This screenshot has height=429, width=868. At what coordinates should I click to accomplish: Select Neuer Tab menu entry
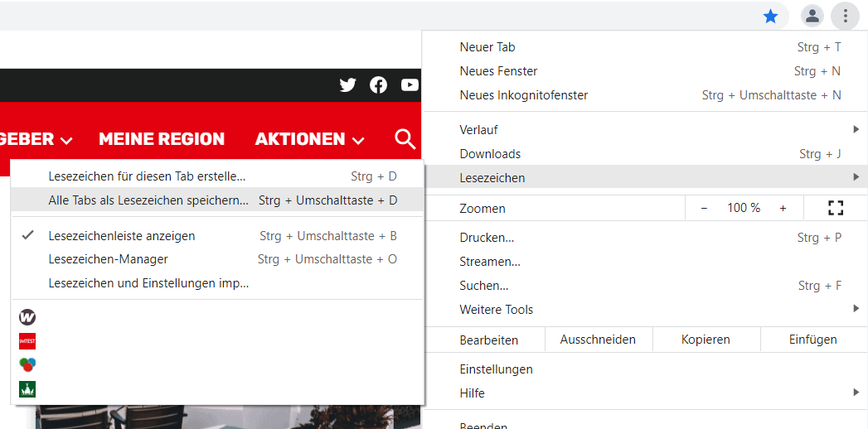(645, 47)
